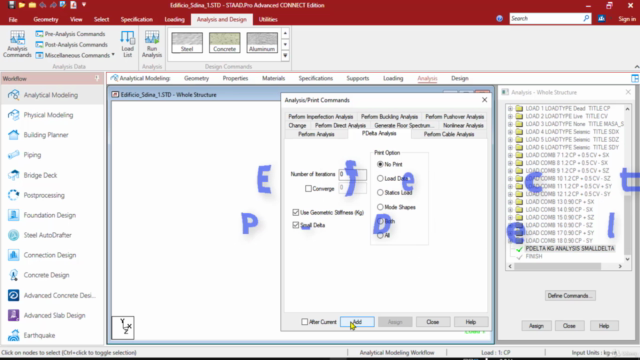
Task: Click Pre-Analysis Commands
Action: (70, 34)
